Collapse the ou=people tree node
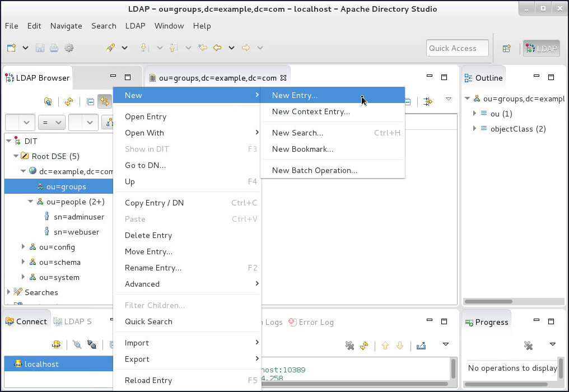The image size is (569, 392). (x=30, y=202)
